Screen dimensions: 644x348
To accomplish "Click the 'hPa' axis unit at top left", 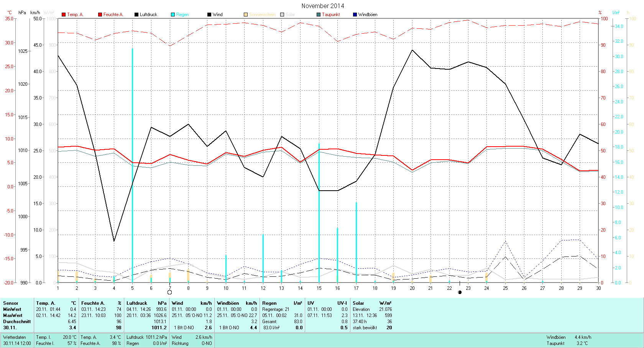I will click(x=22, y=13).
